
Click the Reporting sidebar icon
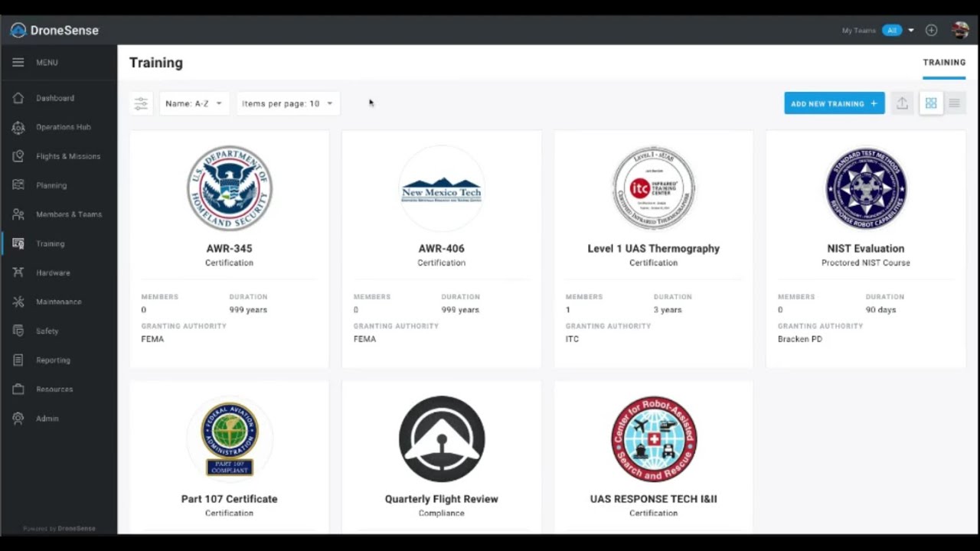(18, 360)
